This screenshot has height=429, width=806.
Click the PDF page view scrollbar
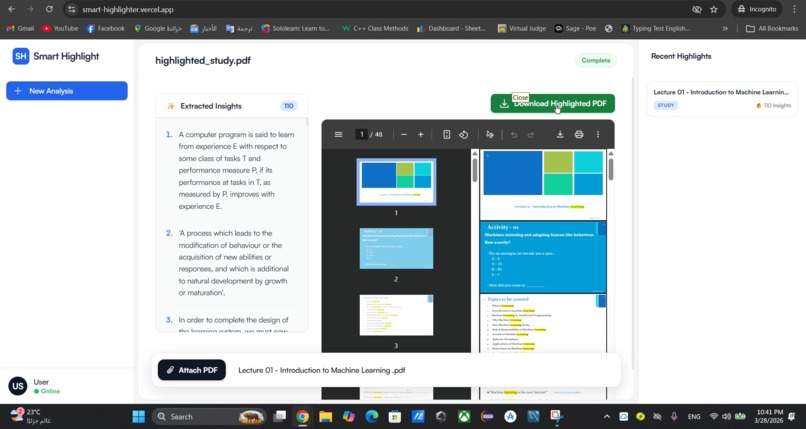click(611, 169)
